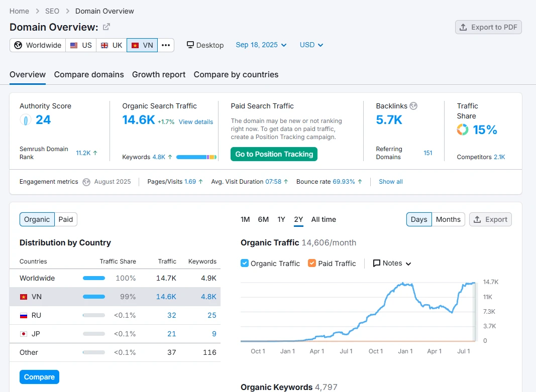Click the View details link
Screen dimensions: 536x392
click(x=196, y=122)
